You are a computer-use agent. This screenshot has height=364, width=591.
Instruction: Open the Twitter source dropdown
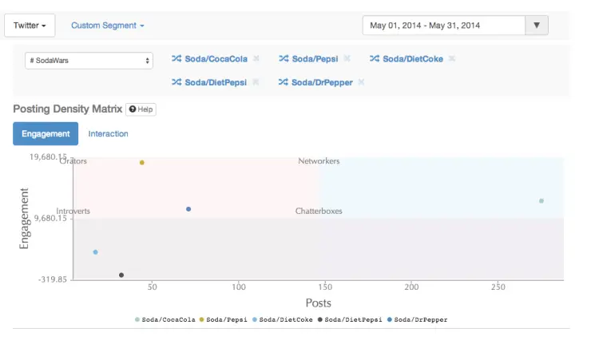30,26
